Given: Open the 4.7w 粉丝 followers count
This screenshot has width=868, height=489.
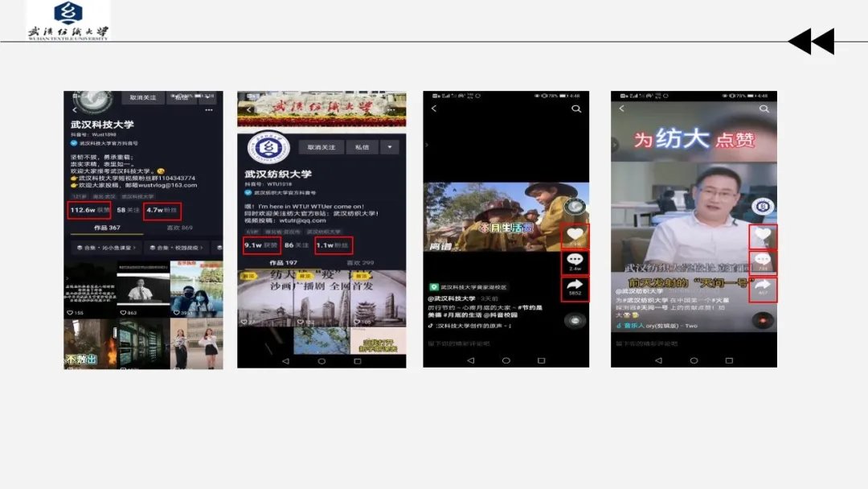Looking at the screenshot, I should [162, 211].
